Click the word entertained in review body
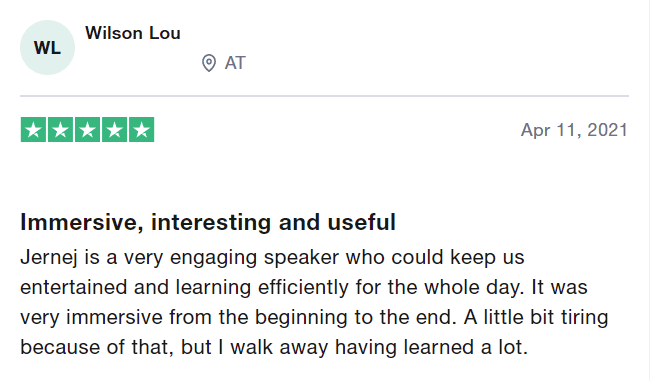This screenshot has height=381, width=650. tap(73, 287)
